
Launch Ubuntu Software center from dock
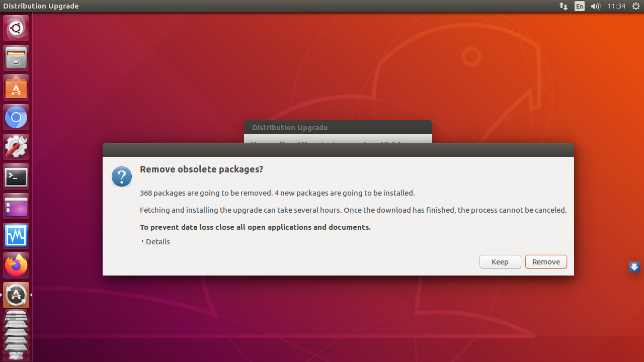point(16,87)
